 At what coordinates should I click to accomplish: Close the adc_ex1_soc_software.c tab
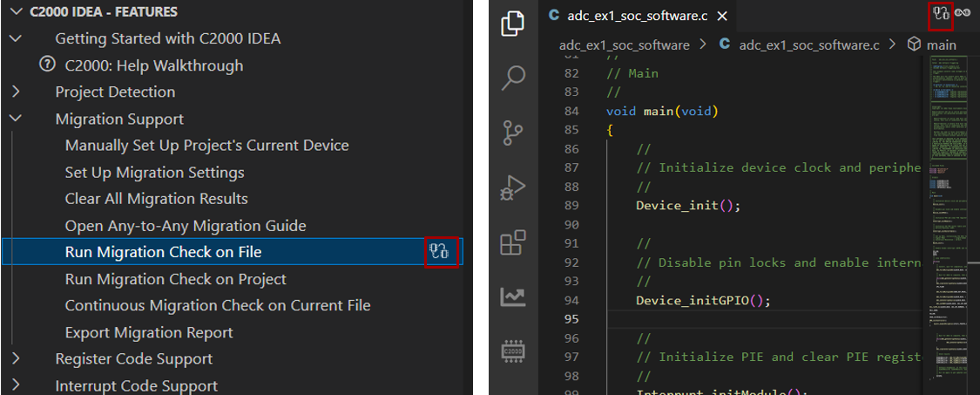point(721,17)
